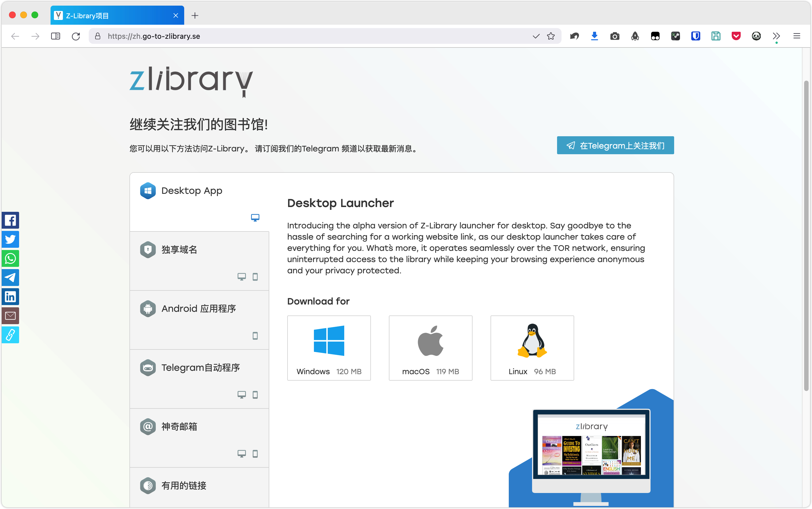Expand the extensions overflow chevron

pos(776,36)
